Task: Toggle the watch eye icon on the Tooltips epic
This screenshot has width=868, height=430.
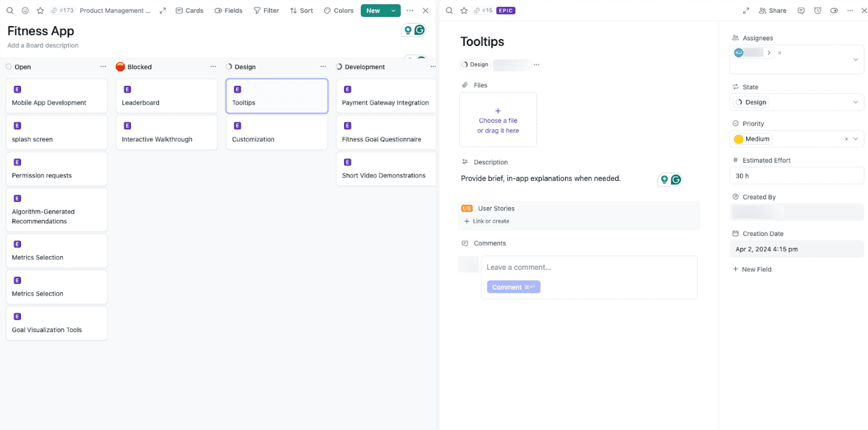Action: tap(834, 10)
